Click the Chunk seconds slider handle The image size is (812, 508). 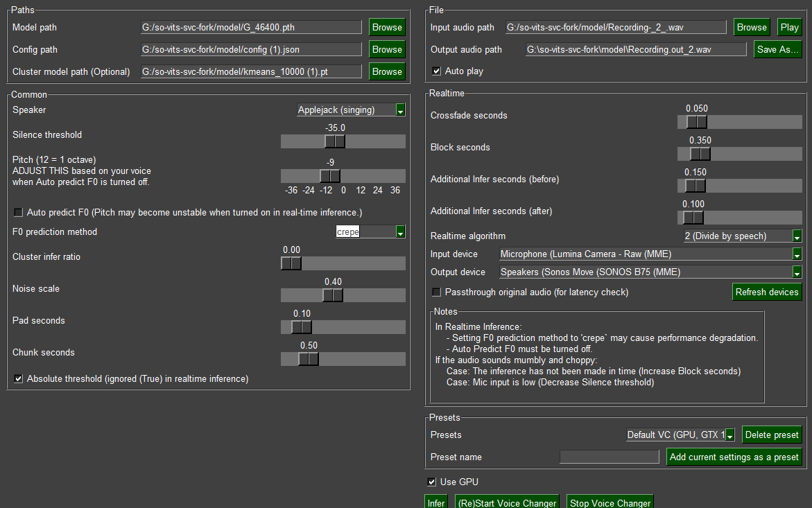[x=308, y=359]
